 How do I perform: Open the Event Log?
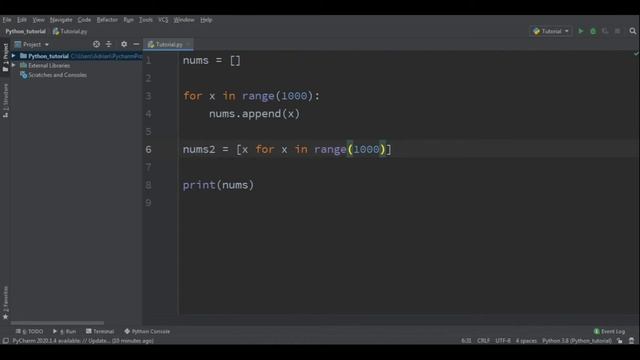pos(609,331)
